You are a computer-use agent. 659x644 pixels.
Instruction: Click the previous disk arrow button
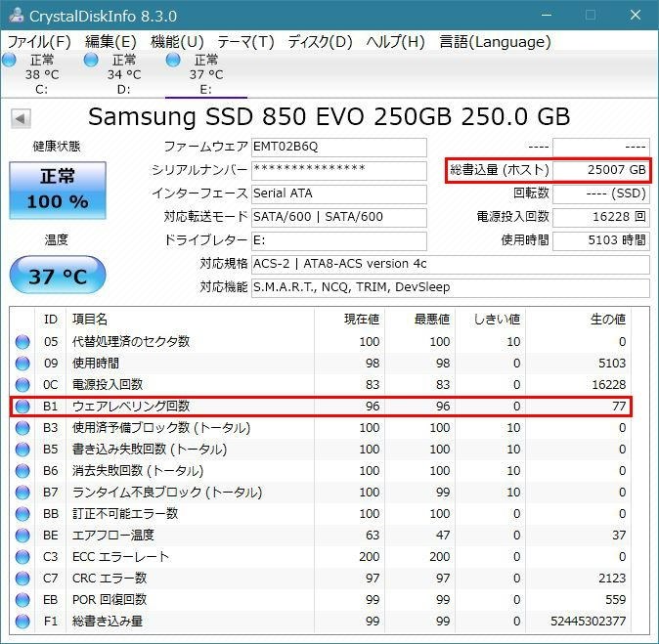point(21,118)
